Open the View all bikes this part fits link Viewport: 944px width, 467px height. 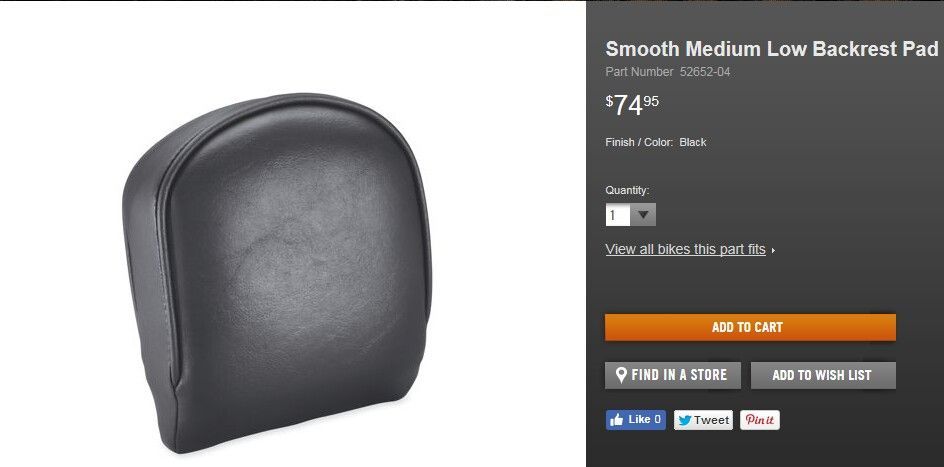tap(685, 249)
